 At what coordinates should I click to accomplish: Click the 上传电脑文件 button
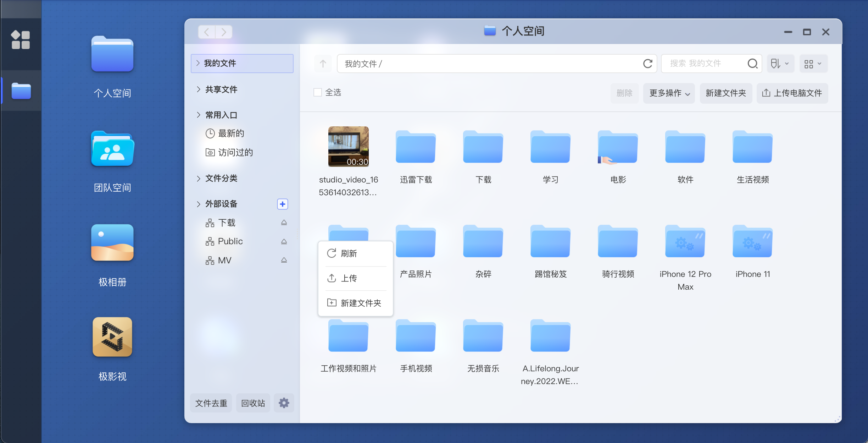pos(792,93)
